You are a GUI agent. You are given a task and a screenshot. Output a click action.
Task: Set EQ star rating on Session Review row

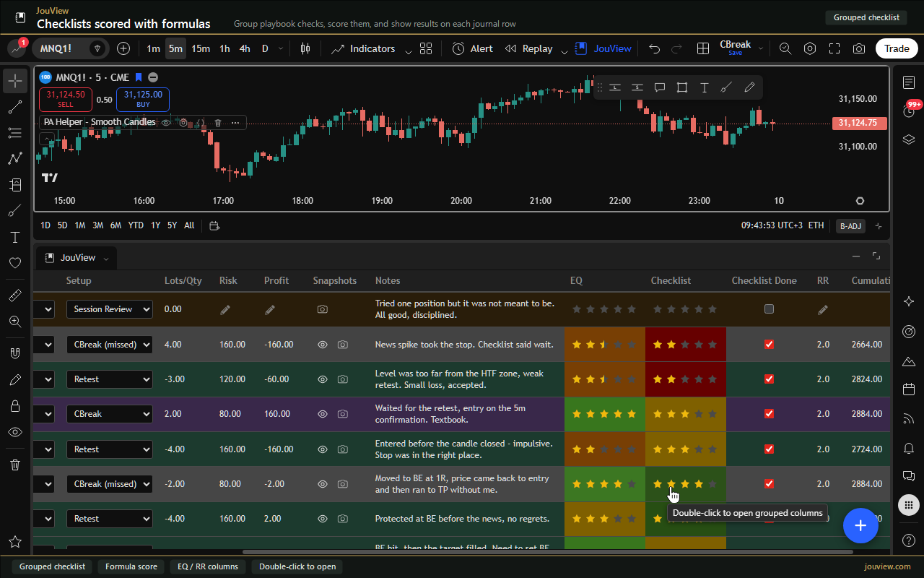click(x=604, y=309)
